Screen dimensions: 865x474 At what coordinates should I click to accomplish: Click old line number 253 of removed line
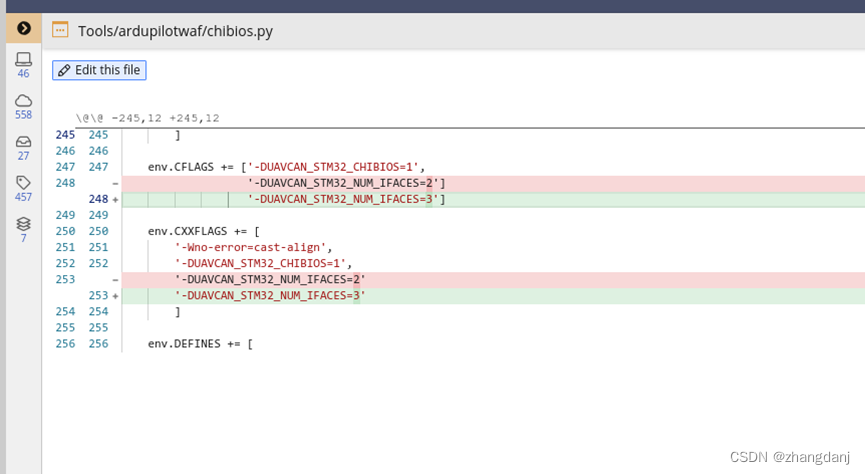(x=65, y=280)
